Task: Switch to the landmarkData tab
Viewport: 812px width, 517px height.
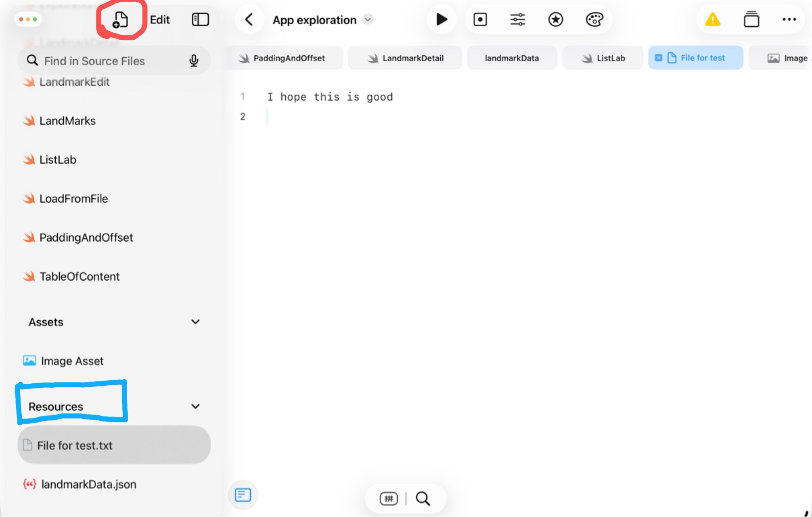Action: [x=512, y=58]
